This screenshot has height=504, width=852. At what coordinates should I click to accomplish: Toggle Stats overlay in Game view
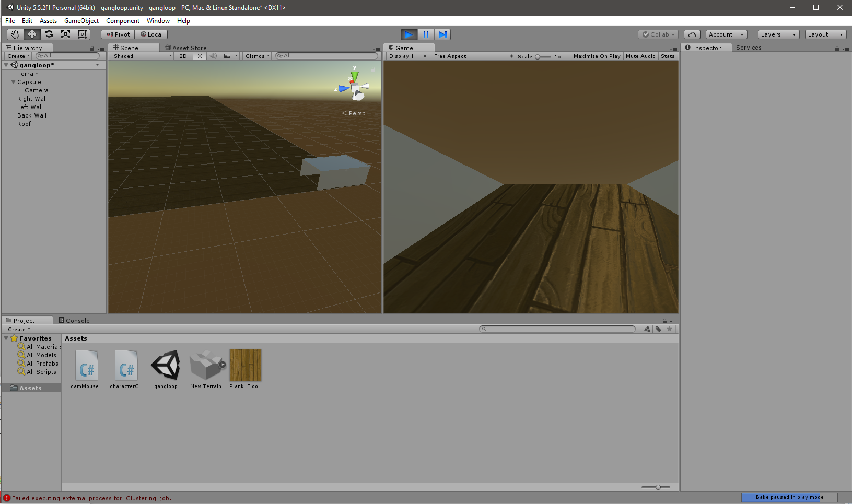[x=668, y=56]
